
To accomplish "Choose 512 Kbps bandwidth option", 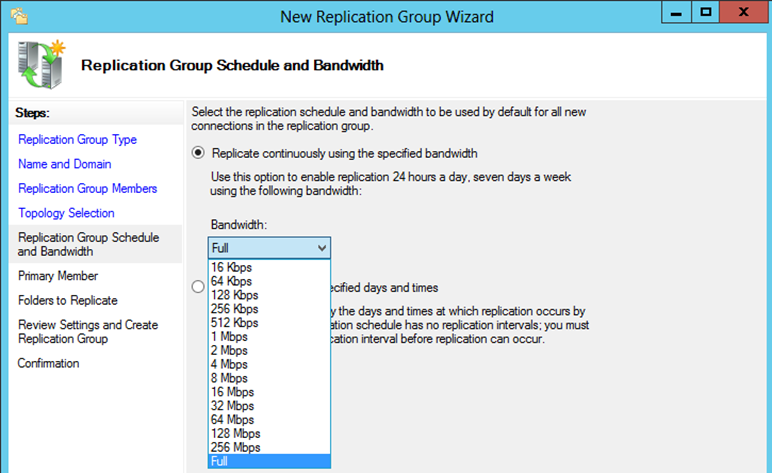I will click(x=234, y=323).
